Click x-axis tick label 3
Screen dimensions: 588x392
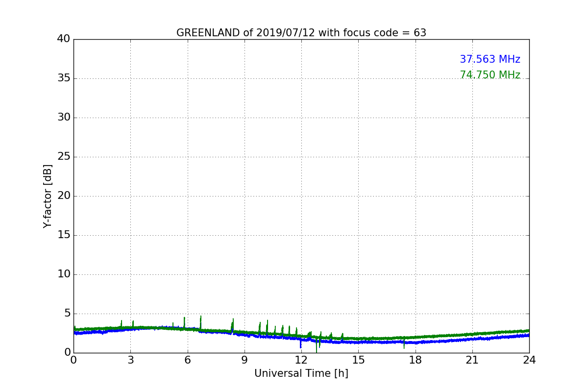[x=130, y=360]
